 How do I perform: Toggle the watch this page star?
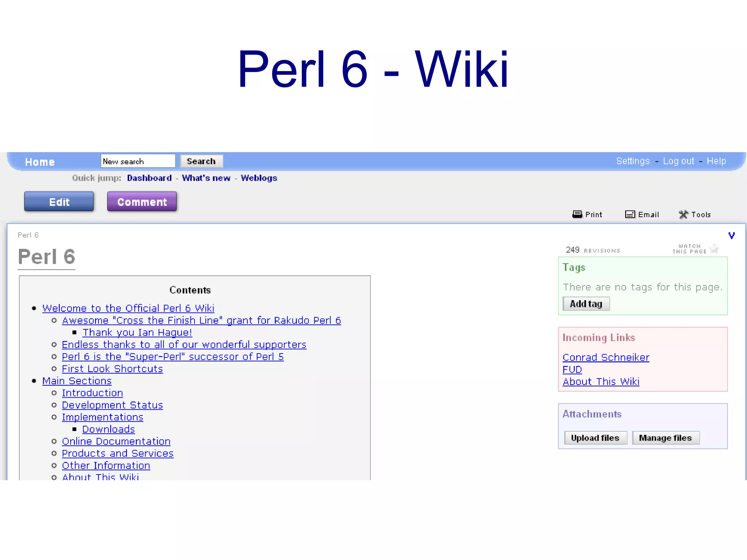point(714,249)
